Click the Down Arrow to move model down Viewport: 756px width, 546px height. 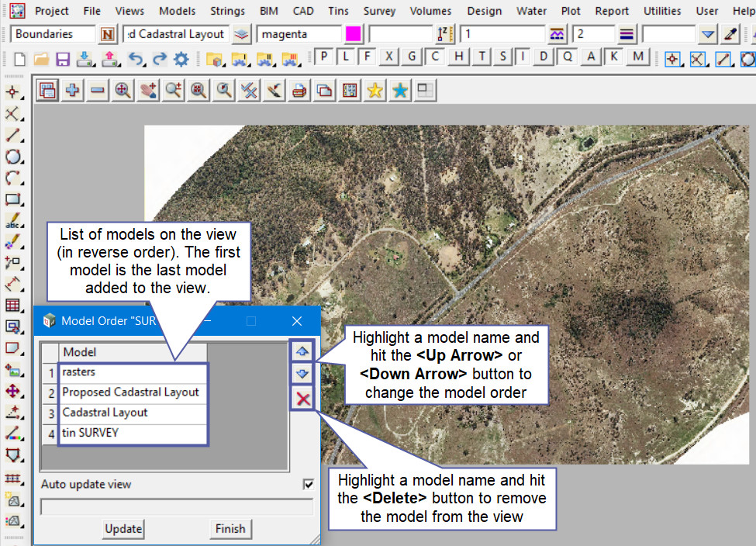(x=302, y=374)
